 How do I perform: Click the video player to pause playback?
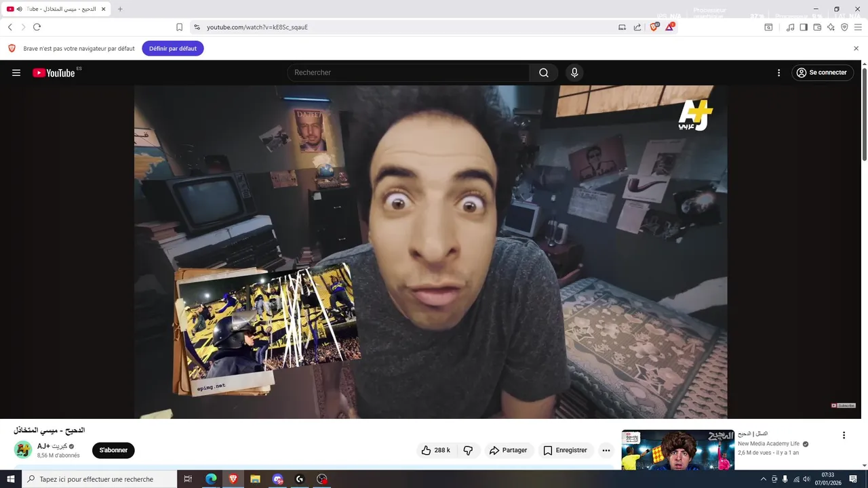[x=431, y=251]
